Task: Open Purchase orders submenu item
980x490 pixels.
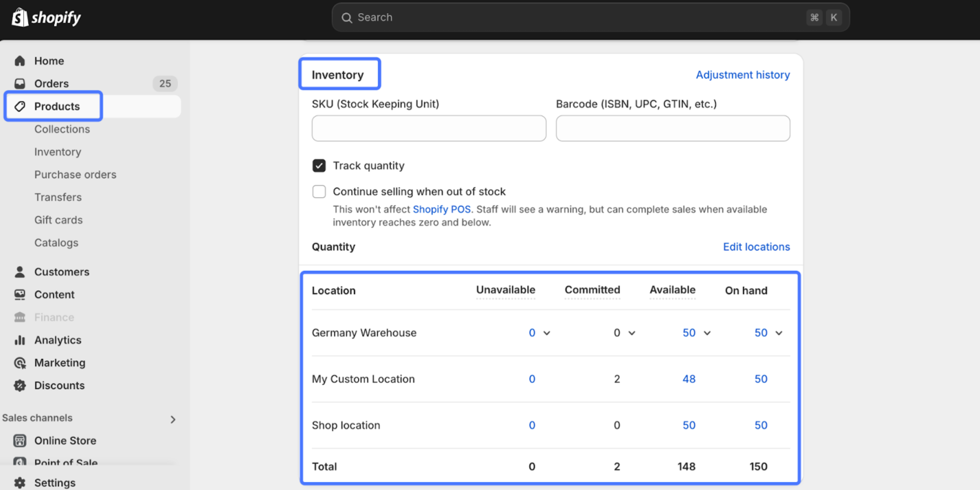Action: click(x=75, y=174)
